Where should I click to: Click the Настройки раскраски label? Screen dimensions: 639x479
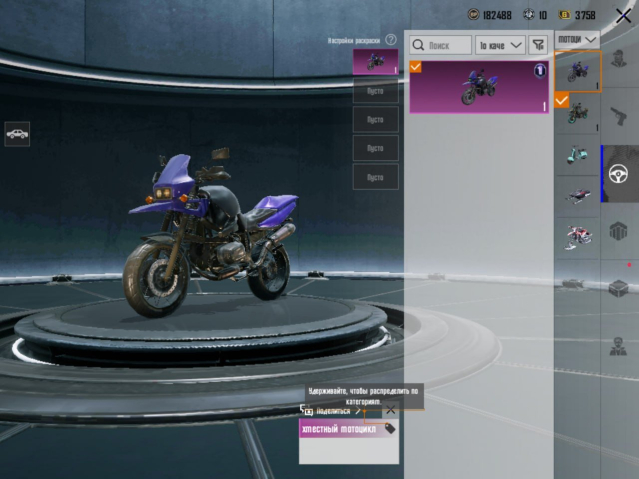tap(354, 40)
